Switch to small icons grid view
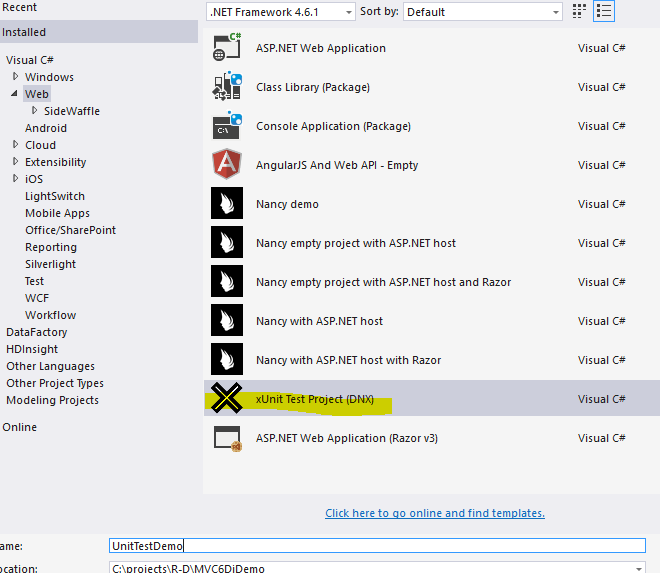660x573 pixels. click(579, 11)
